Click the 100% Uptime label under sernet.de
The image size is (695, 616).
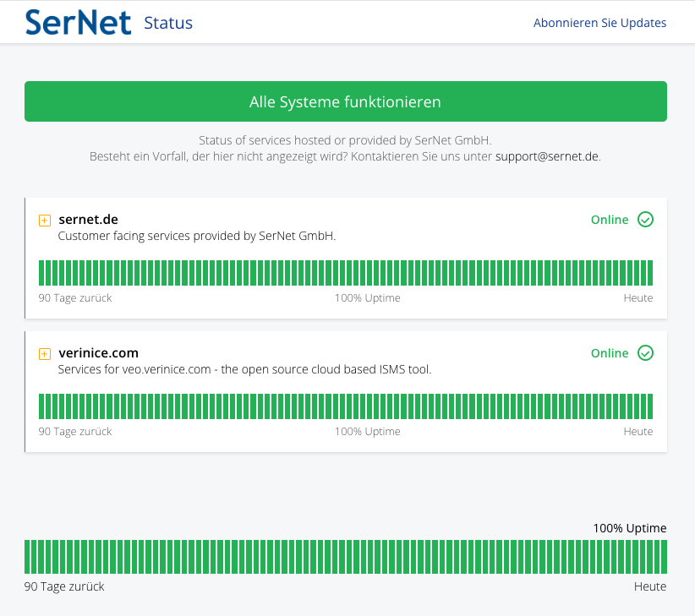[367, 298]
